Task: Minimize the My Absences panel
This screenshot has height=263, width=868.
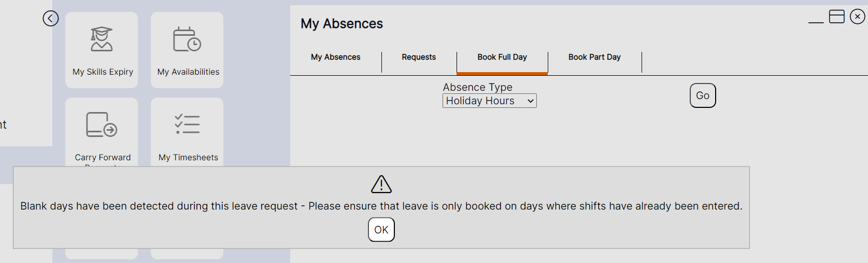Action: 816,21
